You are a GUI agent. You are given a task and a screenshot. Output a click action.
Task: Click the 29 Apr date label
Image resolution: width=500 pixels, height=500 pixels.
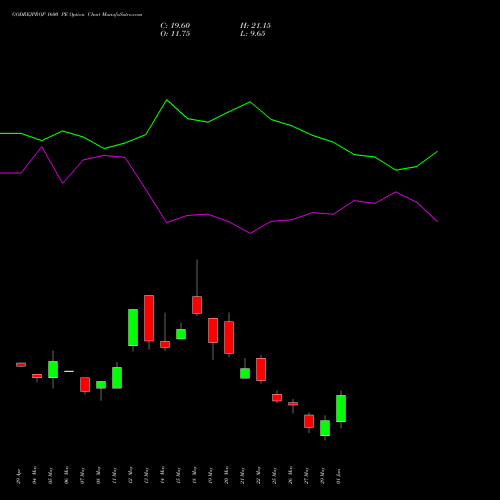[x=18, y=476]
